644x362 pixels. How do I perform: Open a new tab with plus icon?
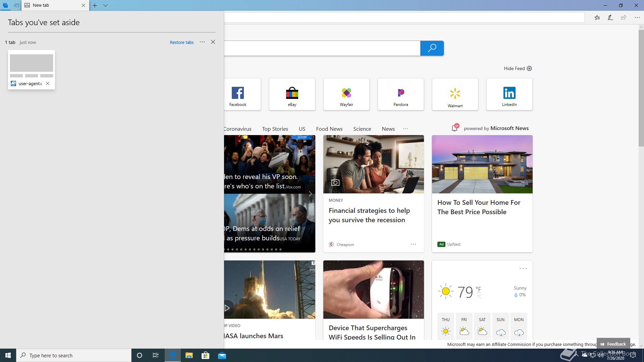95,5
